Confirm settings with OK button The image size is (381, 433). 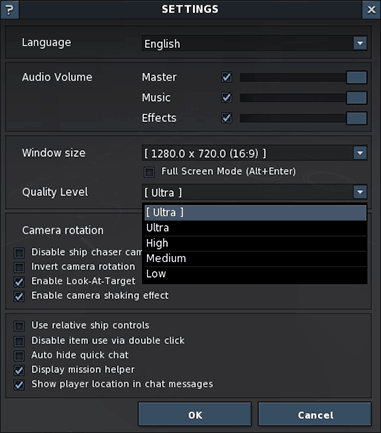click(x=195, y=414)
